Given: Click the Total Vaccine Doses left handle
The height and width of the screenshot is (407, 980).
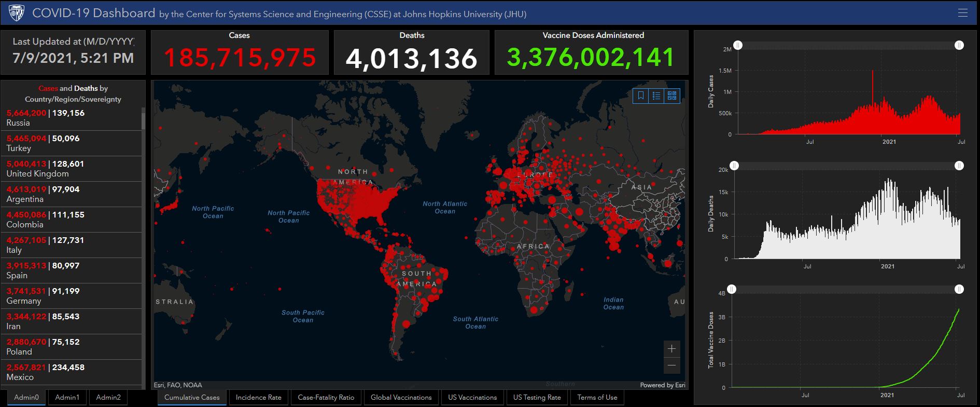Looking at the screenshot, I should (731, 289).
